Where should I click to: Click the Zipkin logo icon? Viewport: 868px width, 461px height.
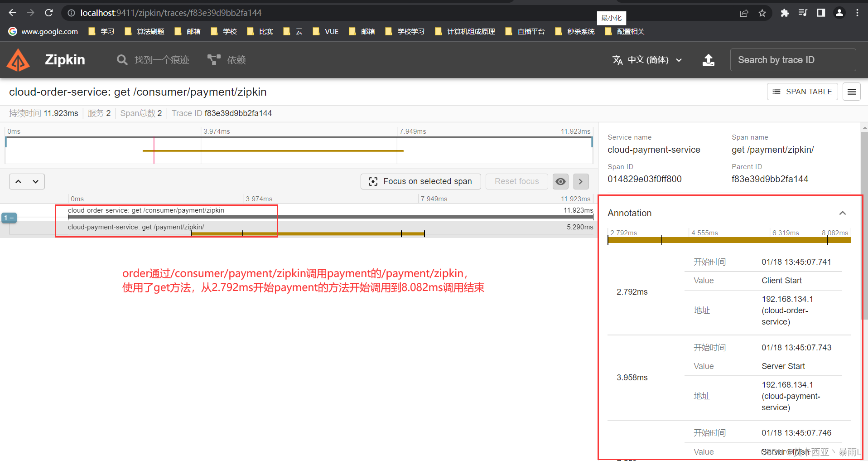pos(19,60)
